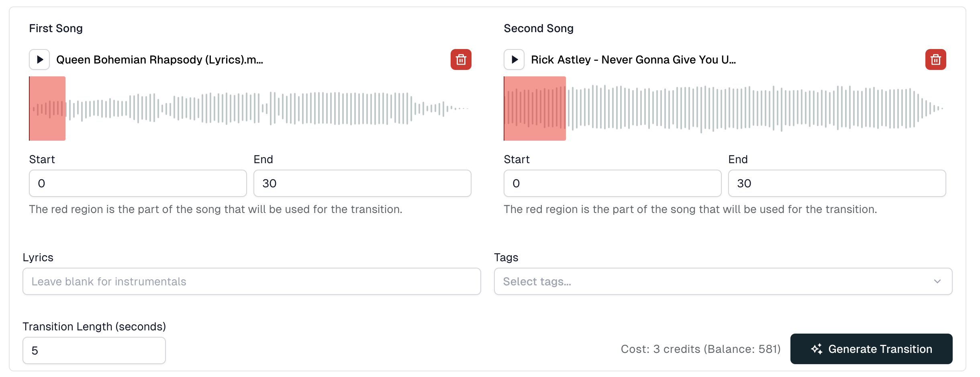Select the red transition region on Queen's waveform
Viewport: 980px width, 377px height.
click(x=47, y=108)
